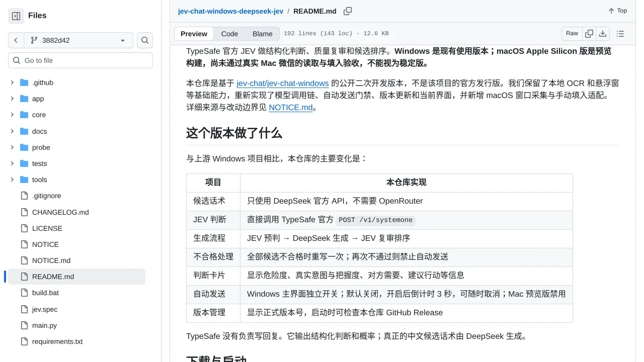Open jev-chat/jev-chat-windows upstream link
The width and height of the screenshot is (644, 362).
point(283,83)
